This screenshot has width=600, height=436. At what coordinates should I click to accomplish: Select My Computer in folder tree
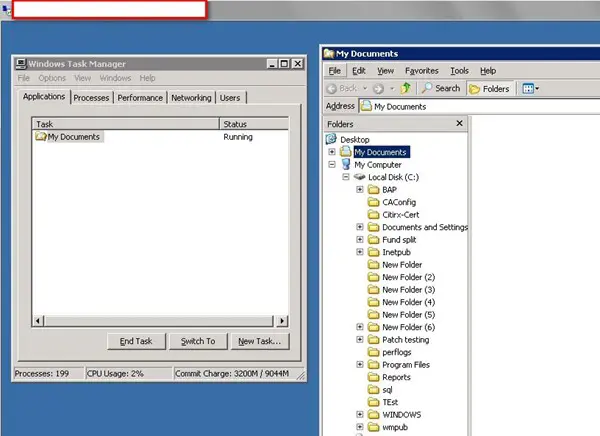tap(377, 164)
